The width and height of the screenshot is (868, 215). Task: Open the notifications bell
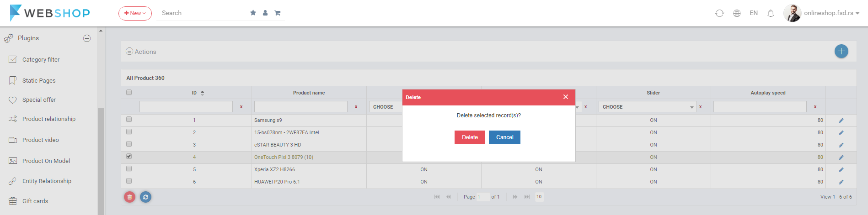click(x=771, y=13)
